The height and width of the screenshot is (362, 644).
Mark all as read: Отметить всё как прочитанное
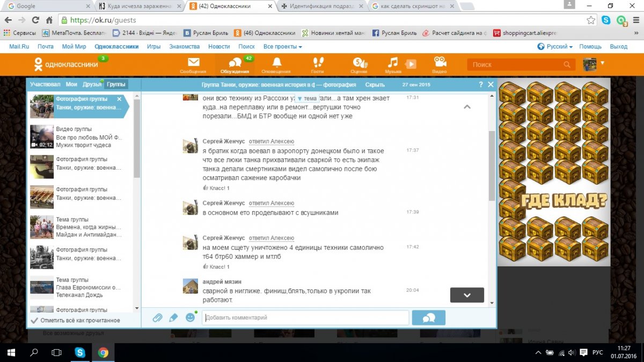(75, 320)
